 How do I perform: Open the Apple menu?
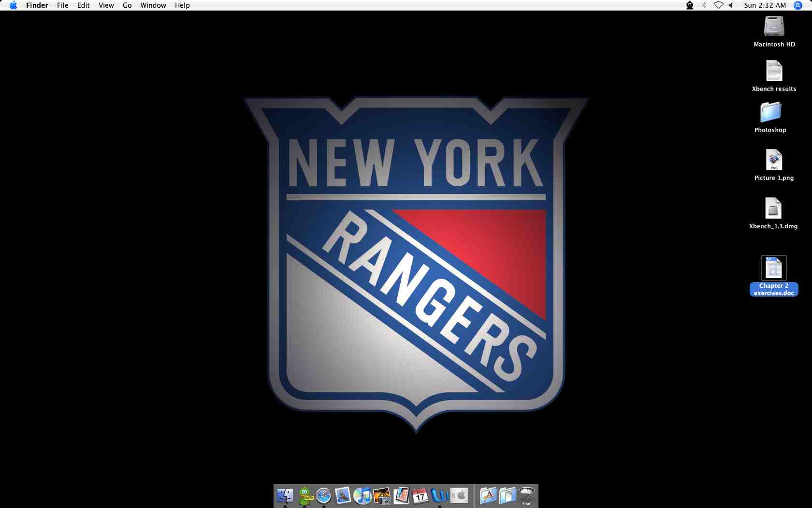coord(13,5)
